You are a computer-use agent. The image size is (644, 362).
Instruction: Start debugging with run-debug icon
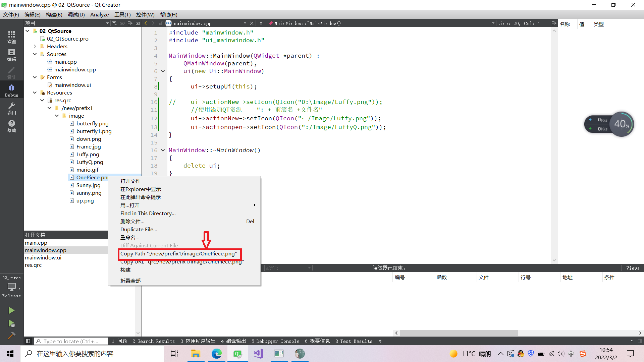point(11,323)
